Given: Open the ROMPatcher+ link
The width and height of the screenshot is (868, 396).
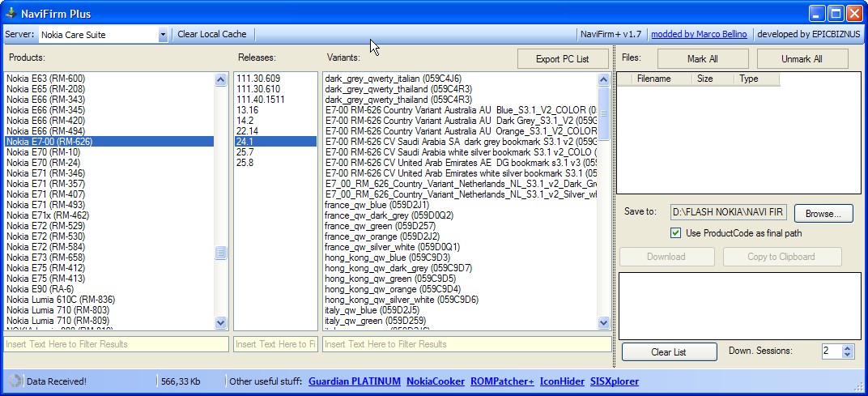Looking at the screenshot, I should pos(503,381).
